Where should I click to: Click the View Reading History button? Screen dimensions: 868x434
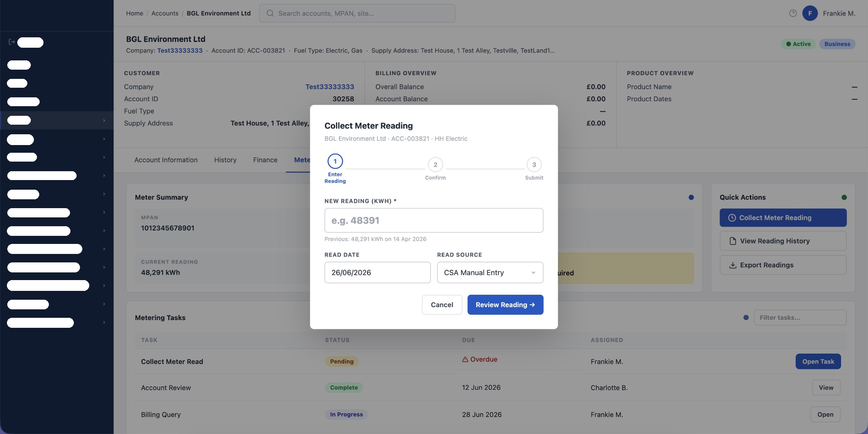pos(783,241)
